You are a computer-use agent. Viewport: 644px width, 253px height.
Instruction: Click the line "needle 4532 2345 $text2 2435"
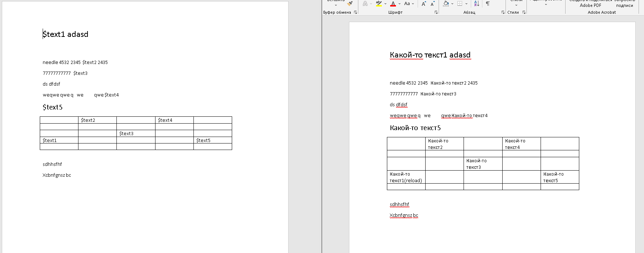pos(75,63)
